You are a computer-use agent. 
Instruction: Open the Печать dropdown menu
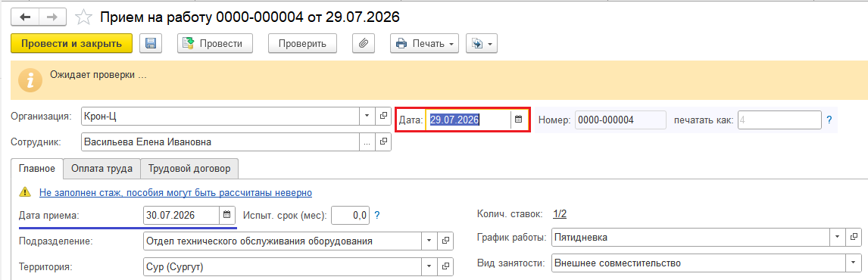(425, 43)
